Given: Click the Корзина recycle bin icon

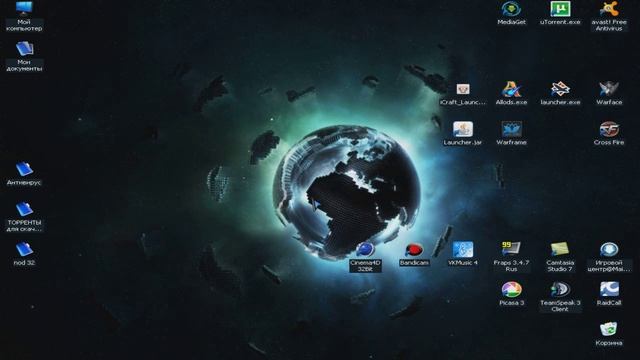Looking at the screenshot, I should (609, 329).
